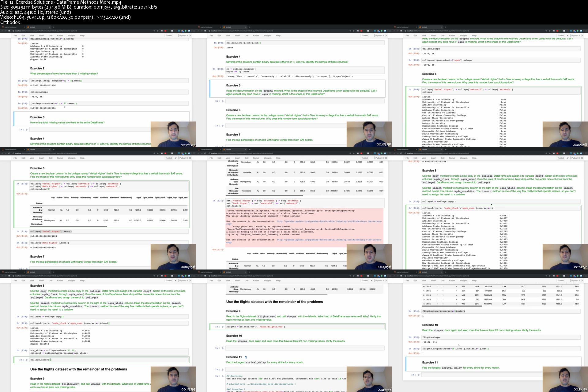This screenshot has width=588, height=392.
Task: Click the empty cell under Exercise 5 in the 00:03:58 frame
Action: (305, 101)
